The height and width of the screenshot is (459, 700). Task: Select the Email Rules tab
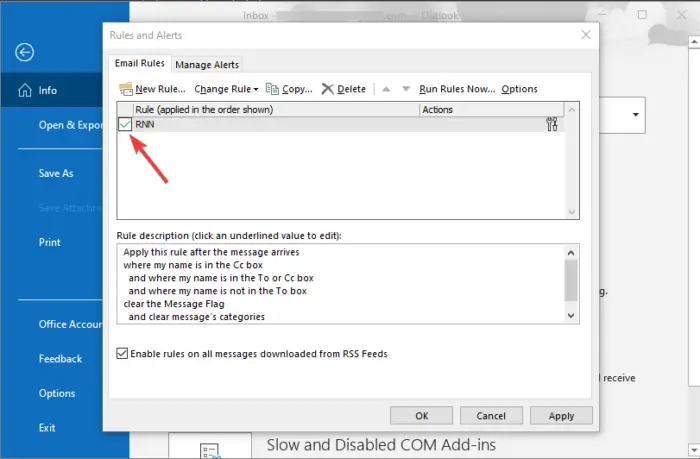click(x=139, y=63)
